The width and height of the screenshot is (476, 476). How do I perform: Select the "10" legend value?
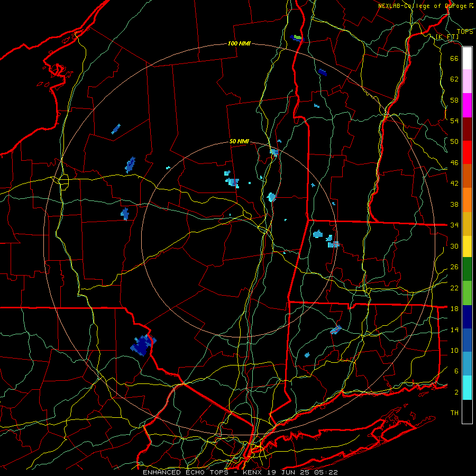click(x=454, y=351)
